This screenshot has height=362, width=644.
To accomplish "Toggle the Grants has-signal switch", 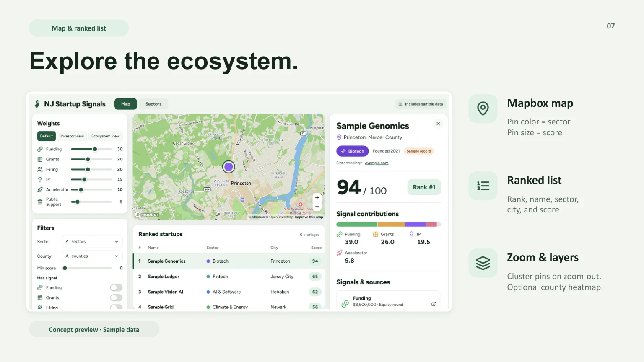I will click(116, 297).
